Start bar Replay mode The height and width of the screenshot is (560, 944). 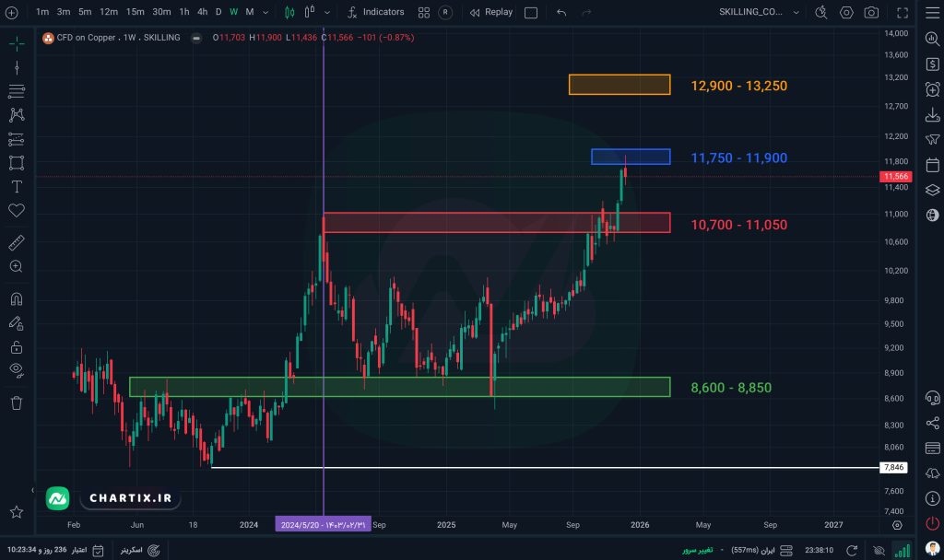coord(490,12)
